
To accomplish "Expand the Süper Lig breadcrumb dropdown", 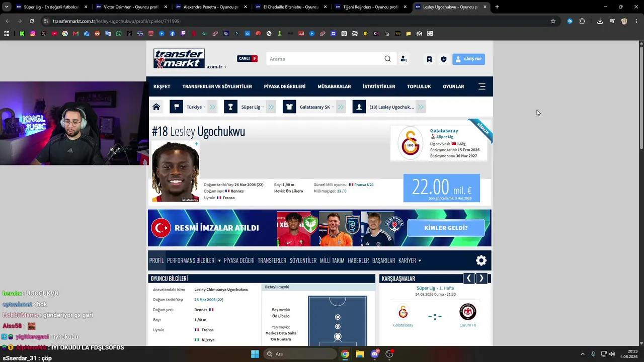I will coord(271,107).
